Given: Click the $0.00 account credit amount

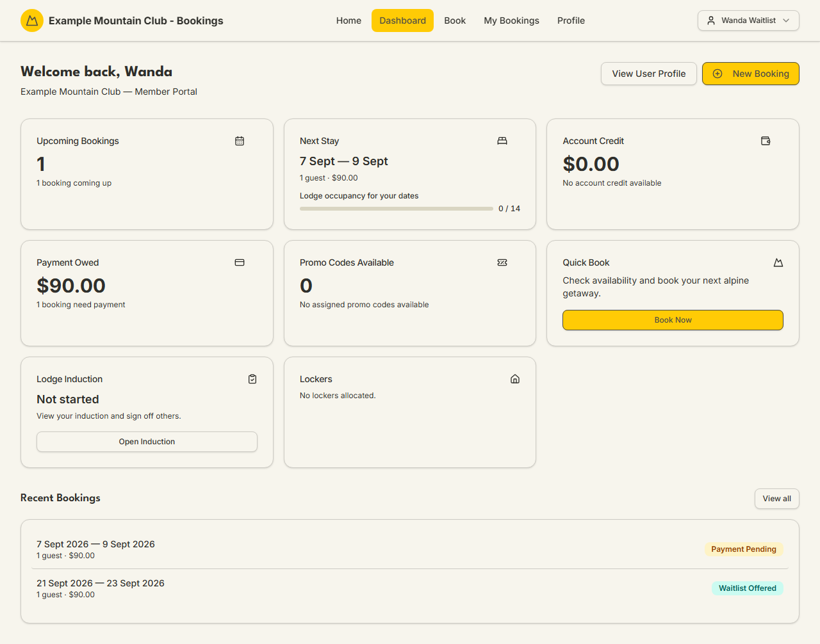Looking at the screenshot, I should [591, 164].
